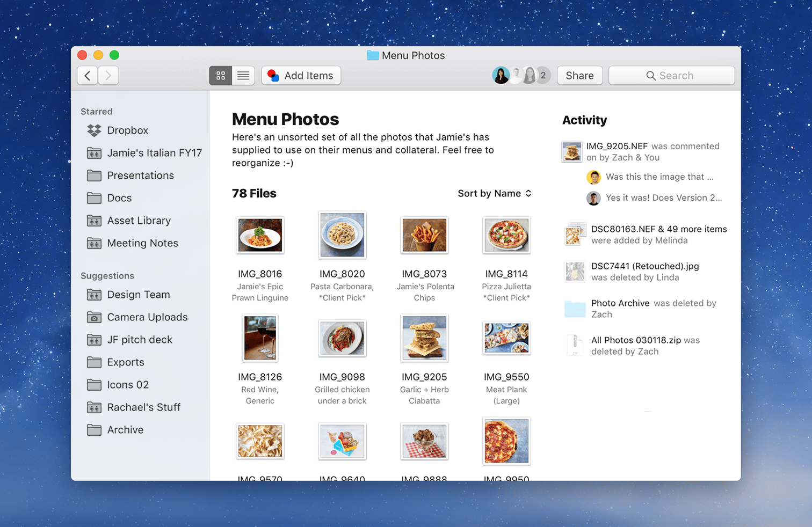Open the Asset Library folder
812x527 pixels.
tap(139, 221)
